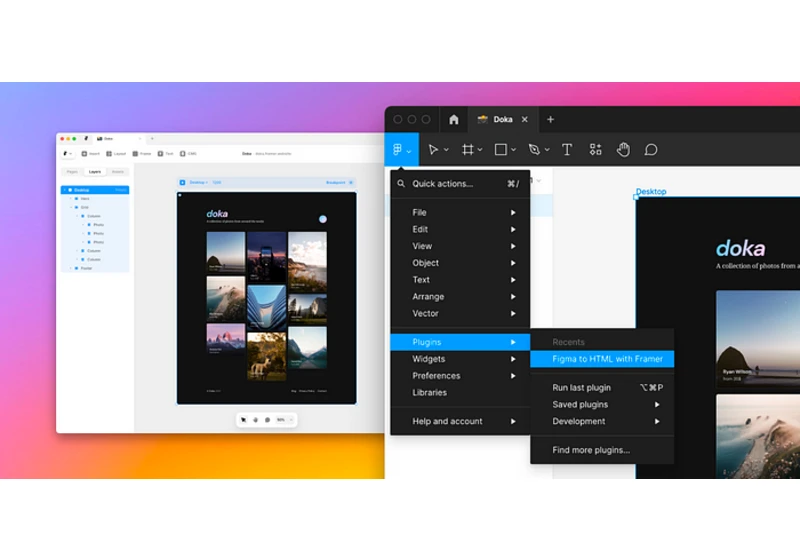Screen dimensions: 800x560
Task: Open the Arrange menu entry
Action: tap(460, 296)
